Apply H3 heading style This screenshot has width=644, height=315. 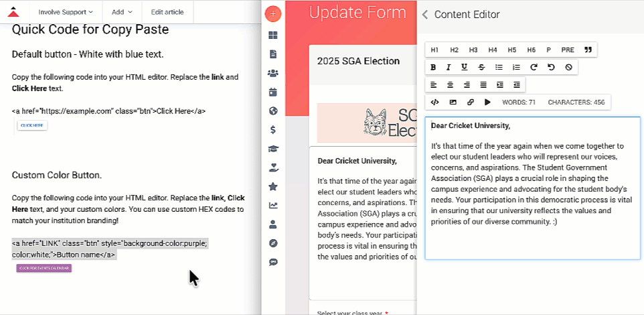(473, 50)
